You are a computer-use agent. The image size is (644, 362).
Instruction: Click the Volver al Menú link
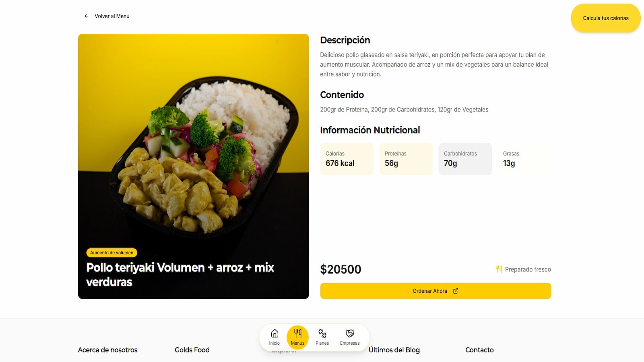point(111,16)
